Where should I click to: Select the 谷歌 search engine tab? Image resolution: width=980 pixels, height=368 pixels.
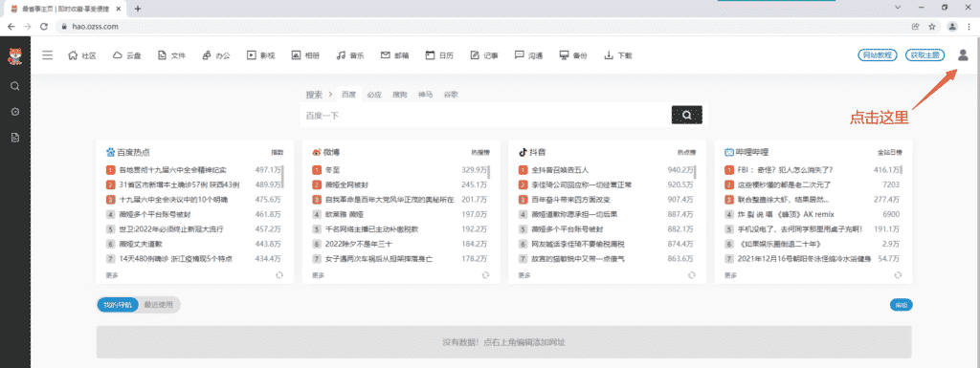click(451, 95)
